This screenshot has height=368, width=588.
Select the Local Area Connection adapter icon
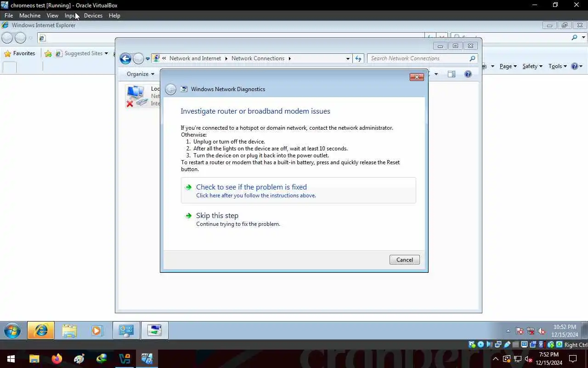pyautogui.click(x=136, y=96)
